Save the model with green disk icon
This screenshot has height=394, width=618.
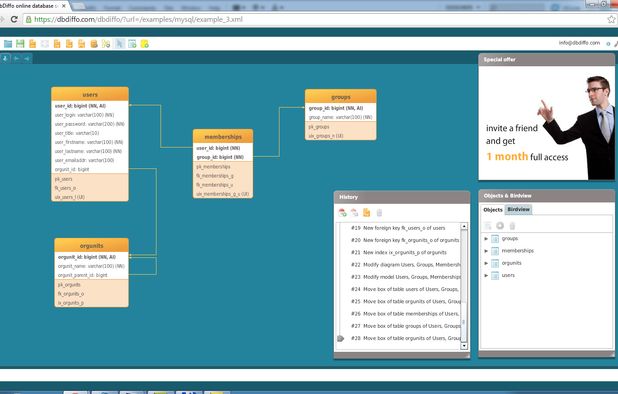(20, 44)
